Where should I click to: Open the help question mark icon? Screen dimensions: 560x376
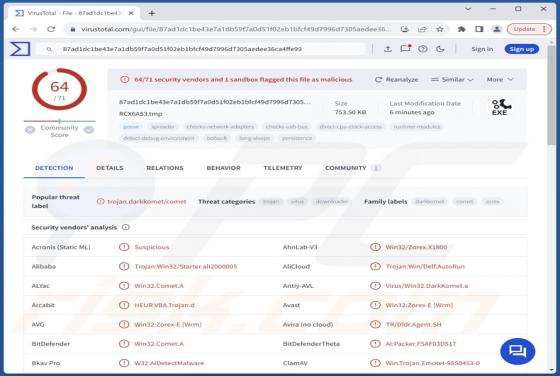click(x=423, y=49)
